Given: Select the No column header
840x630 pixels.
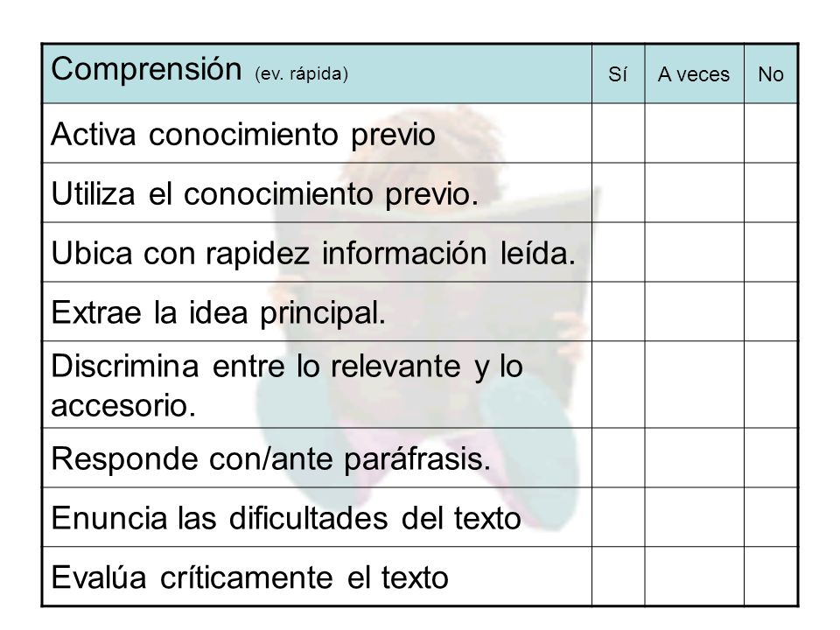Looking at the screenshot, I should [x=771, y=74].
